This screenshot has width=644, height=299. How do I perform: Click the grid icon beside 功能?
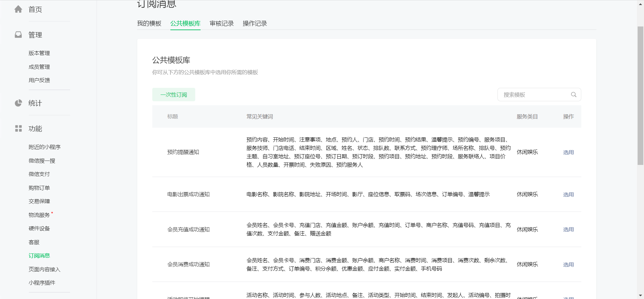[x=18, y=128]
